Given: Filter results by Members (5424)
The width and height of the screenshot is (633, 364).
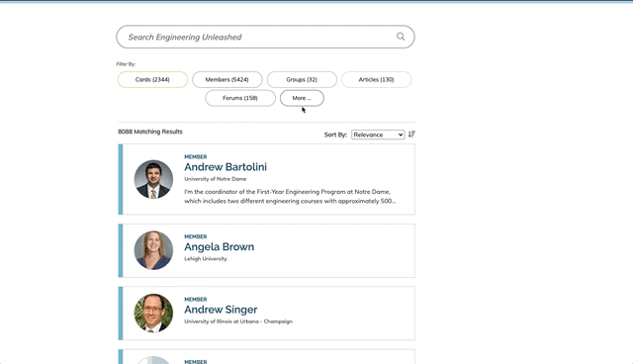Looking at the screenshot, I should [x=226, y=79].
